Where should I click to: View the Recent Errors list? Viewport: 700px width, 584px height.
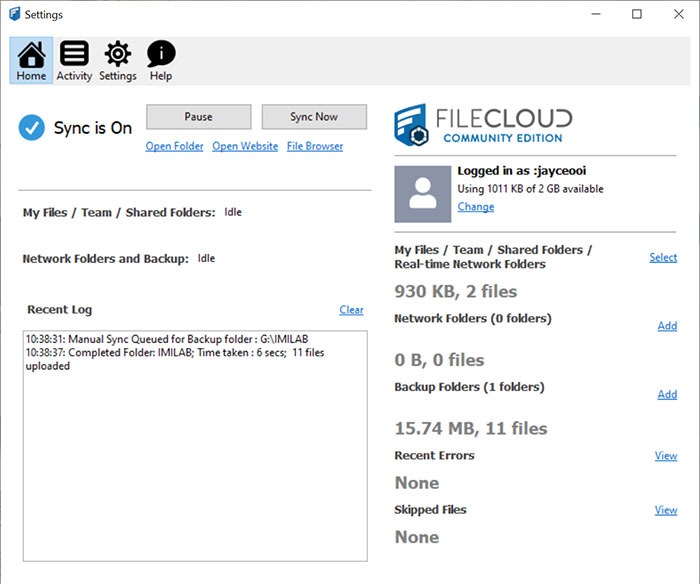click(666, 456)
